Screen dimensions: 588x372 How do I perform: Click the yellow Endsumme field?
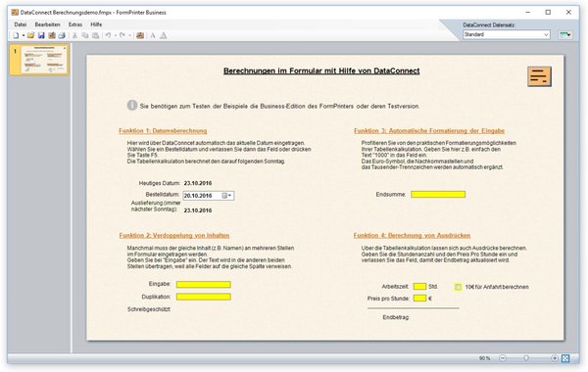438,194
